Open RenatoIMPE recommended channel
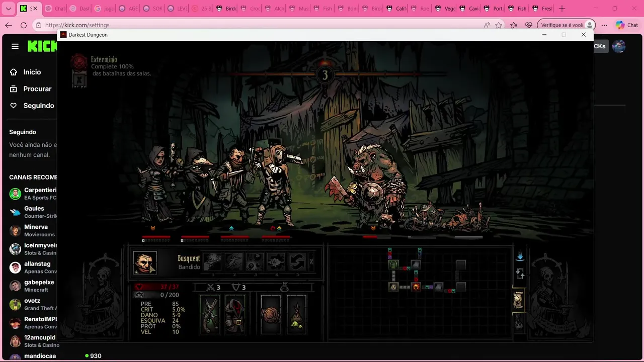The image size is (644, 362). point(33,322)
